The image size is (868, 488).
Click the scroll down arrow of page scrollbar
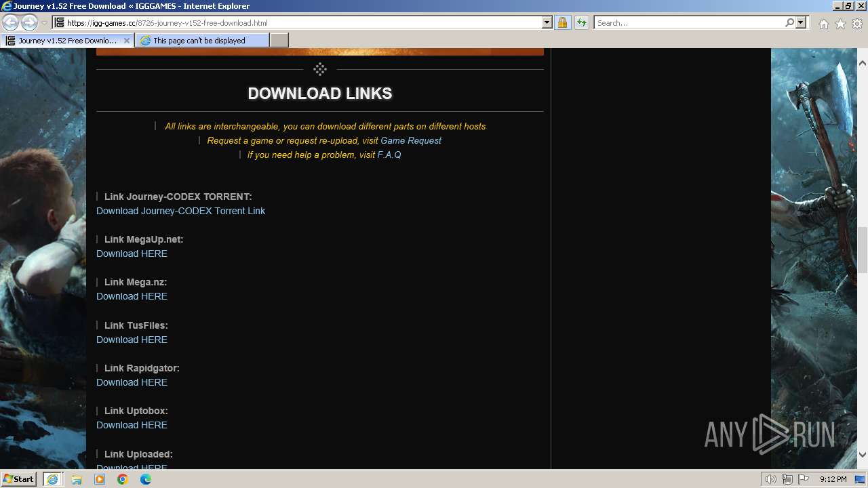(862, 455)
